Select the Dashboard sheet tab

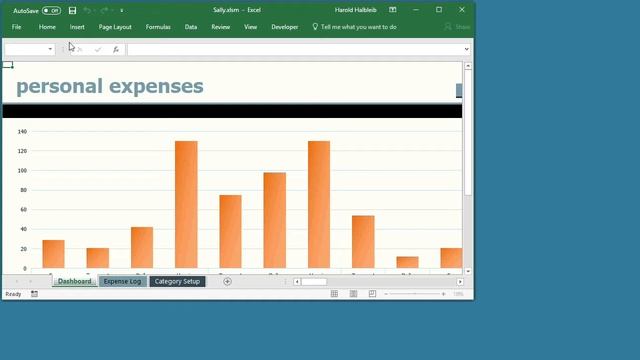click(x=74, y=281)
